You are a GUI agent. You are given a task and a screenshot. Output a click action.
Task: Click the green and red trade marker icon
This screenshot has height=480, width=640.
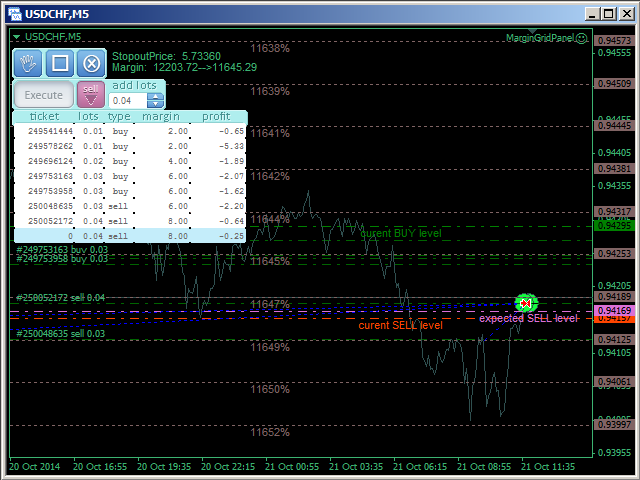click(526, 303)
